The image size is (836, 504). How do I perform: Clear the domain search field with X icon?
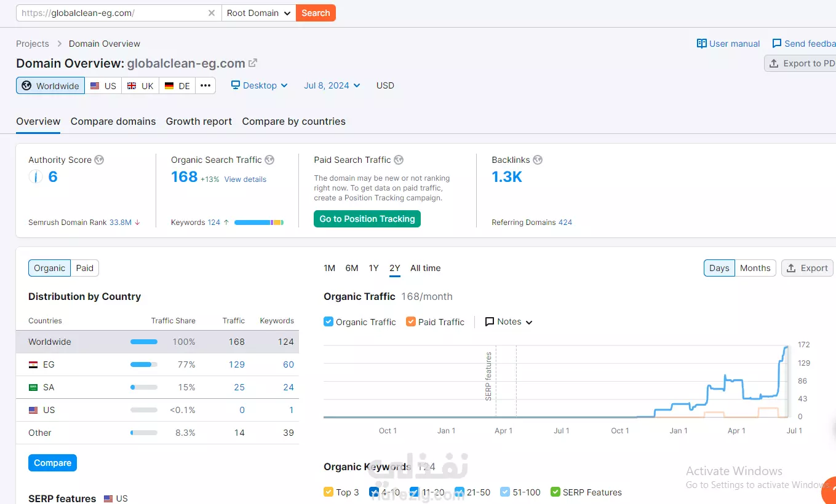click(212, 13)
